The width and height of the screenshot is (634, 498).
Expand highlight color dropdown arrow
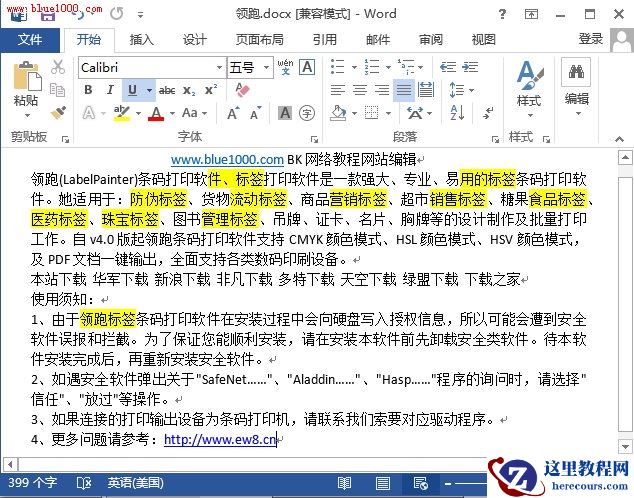(x=138, y=113)
